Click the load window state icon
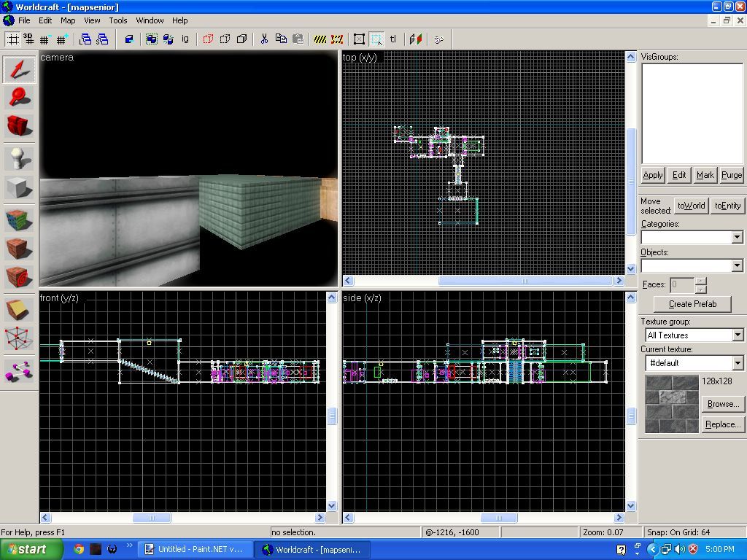Screen dimensions: 747x560 [86, 39]
